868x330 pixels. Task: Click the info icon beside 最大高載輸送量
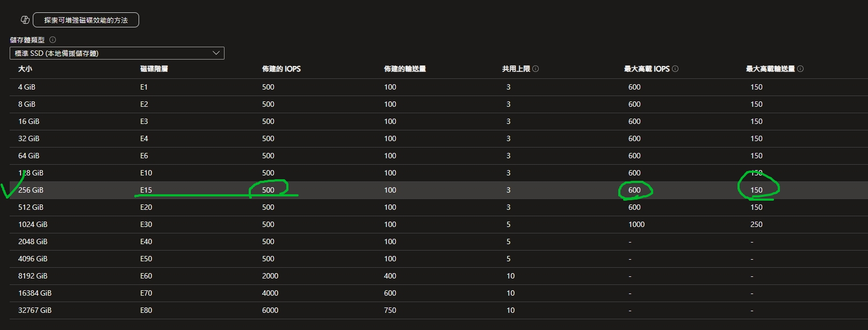(800, 69)
